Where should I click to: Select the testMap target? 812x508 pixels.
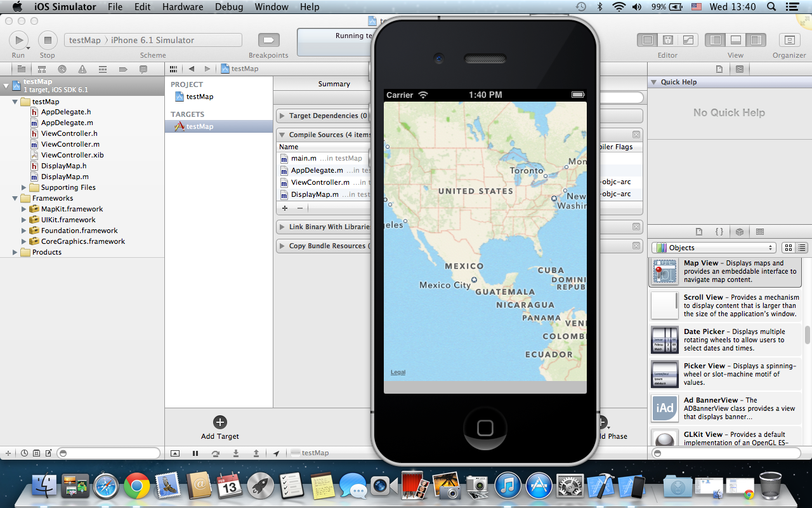tap(219, 126)
